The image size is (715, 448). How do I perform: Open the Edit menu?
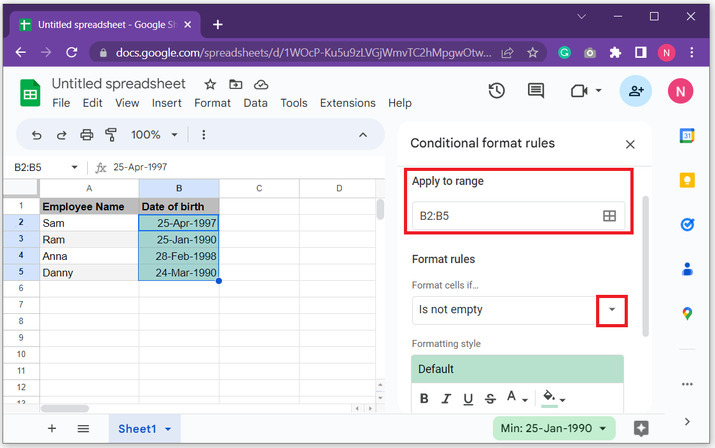pos(93,103)
